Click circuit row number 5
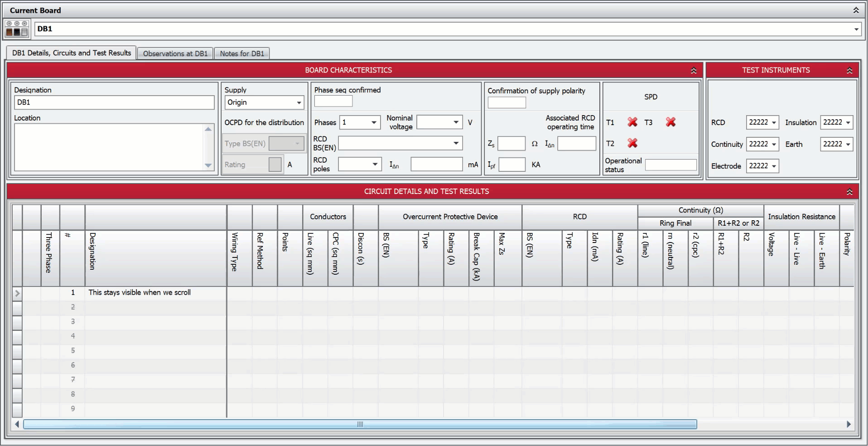The height and width of the screenshot is (446, 868). [x=72, y=351]
